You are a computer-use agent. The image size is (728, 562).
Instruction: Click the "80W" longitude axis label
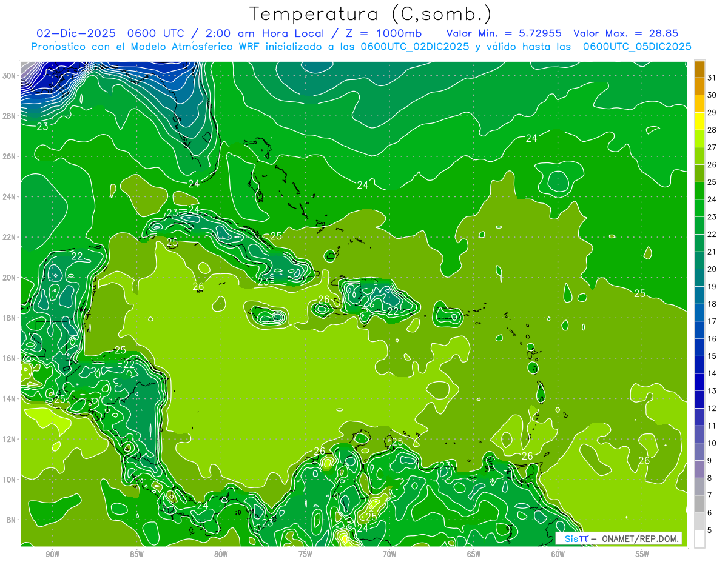click(x=221, y=555)
